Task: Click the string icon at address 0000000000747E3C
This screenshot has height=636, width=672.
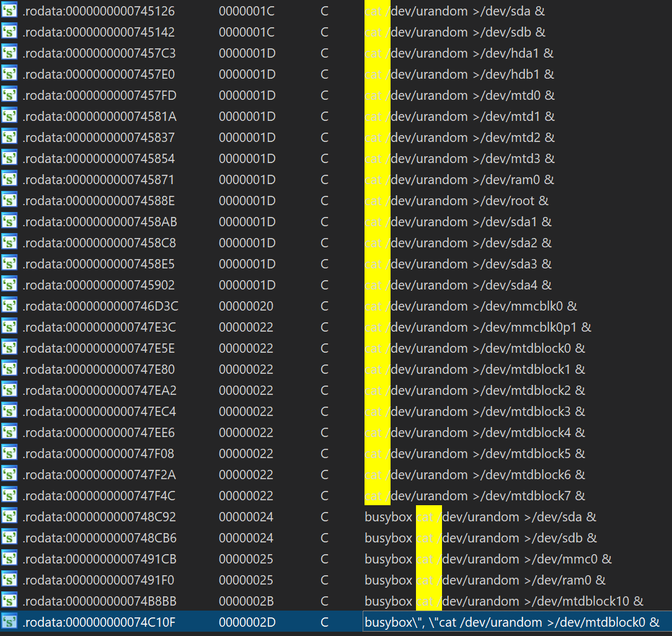Action: (x=9, y=327)
